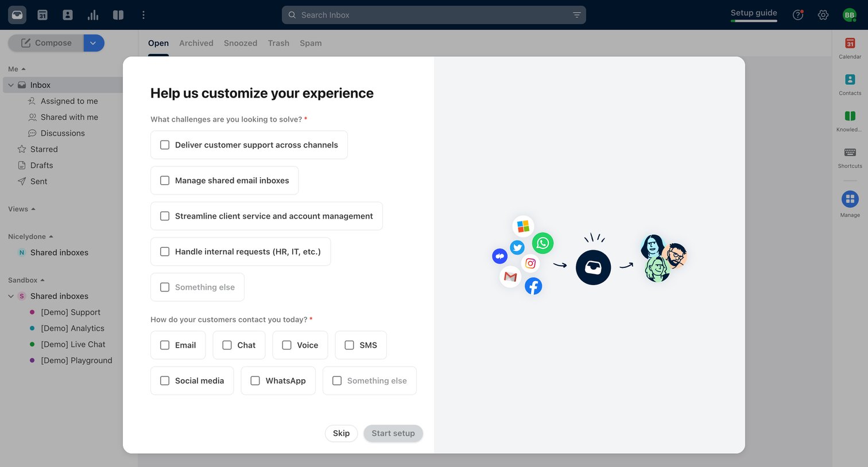Image resolution: width=868 pixels, height=467 pixels.
Task: Open the Contacts icon in top navigation bar
Action: coord(68,15)
